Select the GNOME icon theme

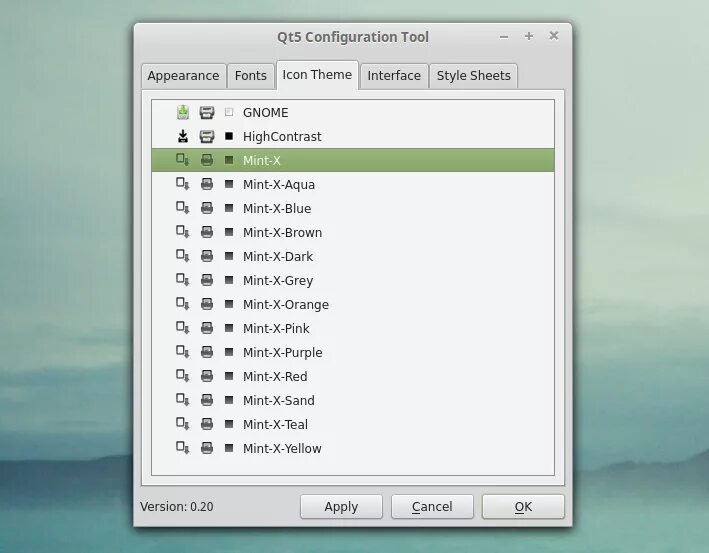click(353, 112)
